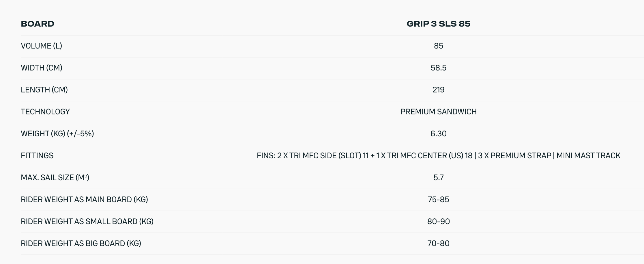Click the PREMIUM SANDWICH technology value
Screen dimensions: 644x264
tap(438, 112)
